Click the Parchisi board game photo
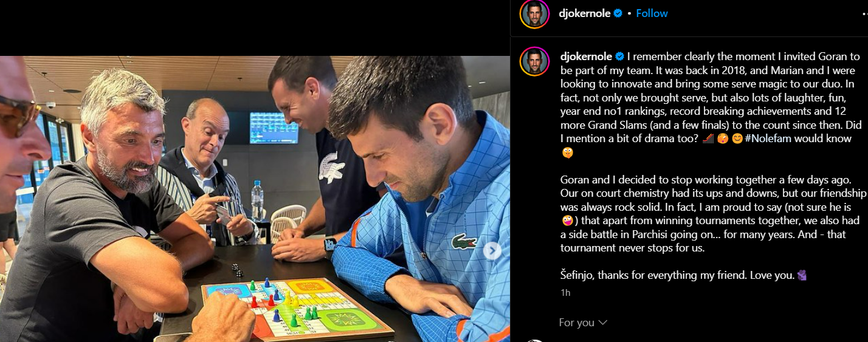 pos(255,199)
